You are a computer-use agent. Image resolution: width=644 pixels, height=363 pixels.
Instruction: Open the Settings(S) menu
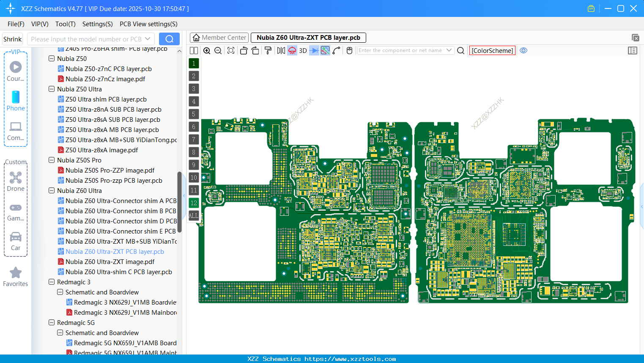[97, 24]
